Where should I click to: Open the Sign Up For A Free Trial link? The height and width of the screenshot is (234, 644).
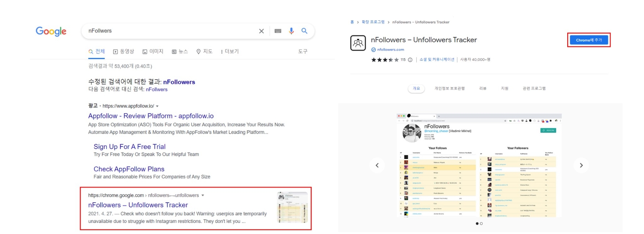click(130, 147)
